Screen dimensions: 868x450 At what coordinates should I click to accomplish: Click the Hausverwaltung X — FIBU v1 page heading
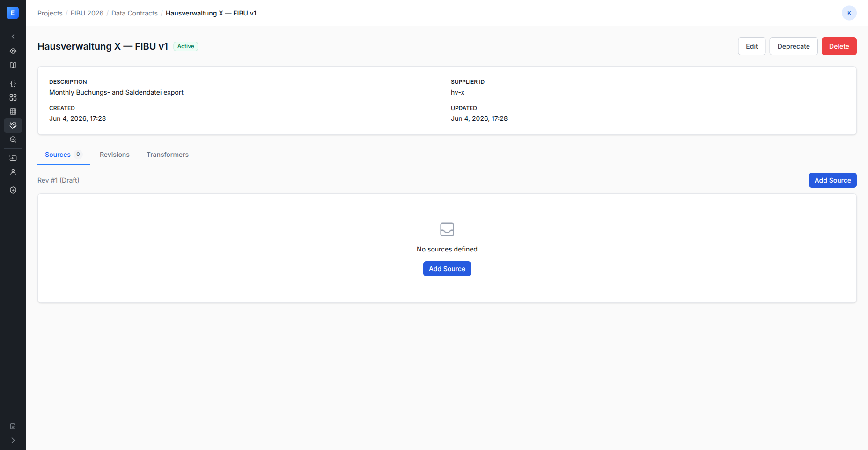pyautogui.click(x=103, y=46)
